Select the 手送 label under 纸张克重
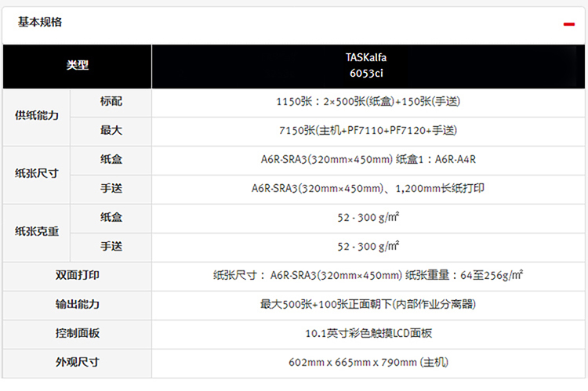The image size is (588, 391). tap(111, 246)
